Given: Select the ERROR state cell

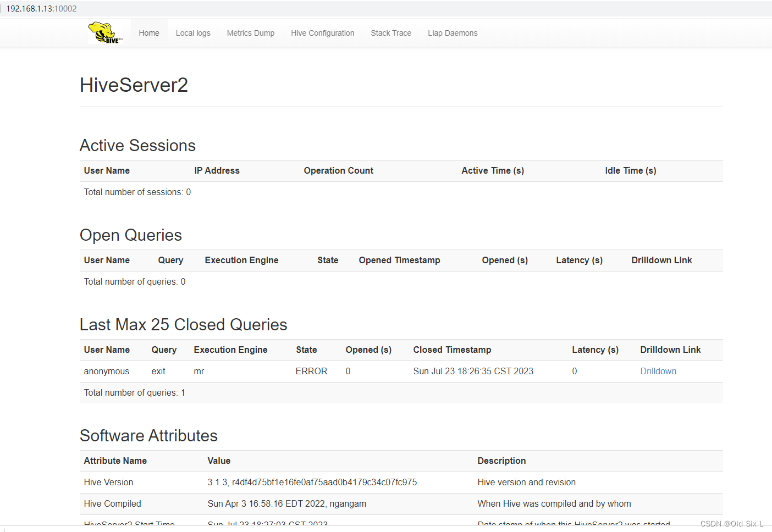Looking at the screenshot, I should pos(312,372).
